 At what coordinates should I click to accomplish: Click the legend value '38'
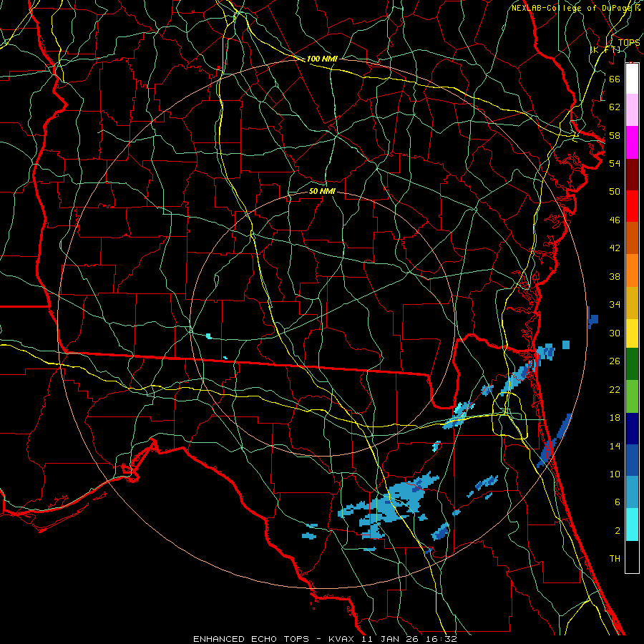click(x=615, y=276)
